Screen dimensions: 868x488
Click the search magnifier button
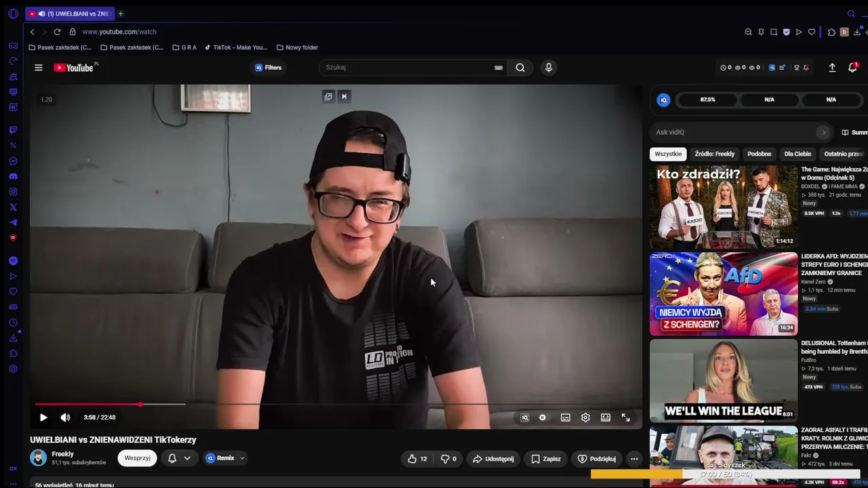click(520, 68)
